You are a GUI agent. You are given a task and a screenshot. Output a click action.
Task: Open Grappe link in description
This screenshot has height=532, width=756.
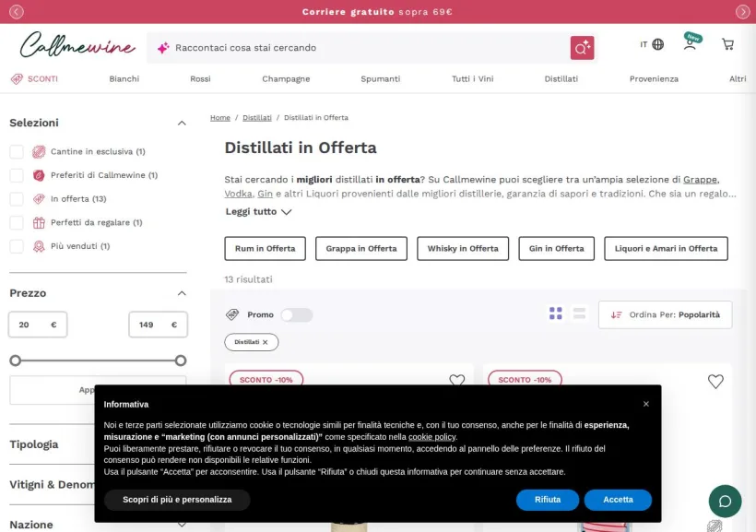coord(700,180)
